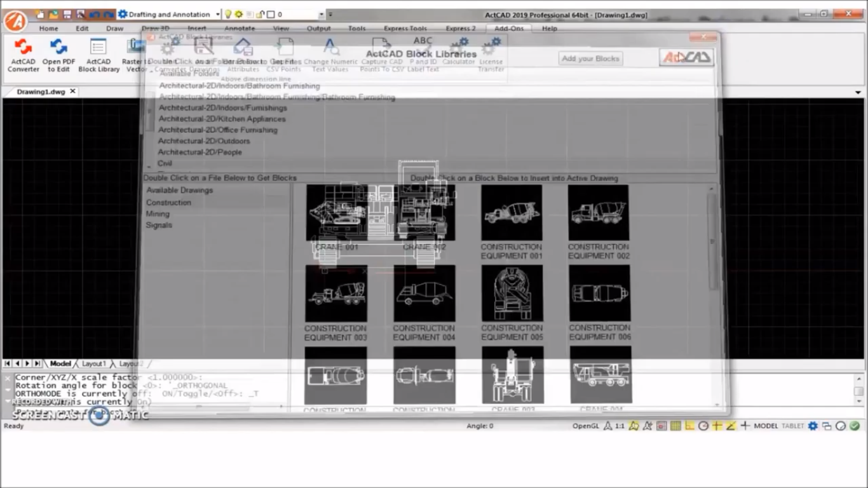Viewport: 868px width, 488px height.
Task: Toggle MODEL space in status bar
Action: tap(766, 426)
